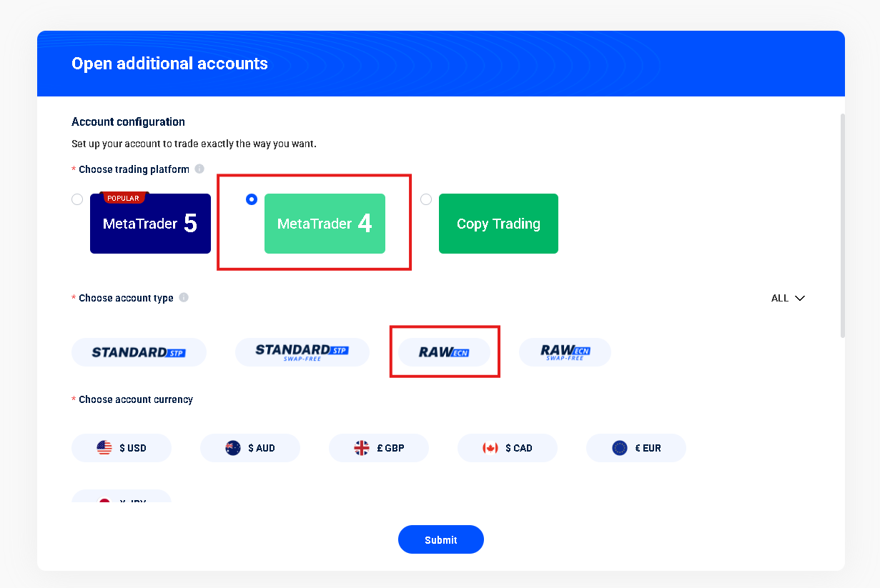Viewport: 880px width, 588px height.
Task: Choose the Standard STP Swap-Free account type
Action: [302, 352]
